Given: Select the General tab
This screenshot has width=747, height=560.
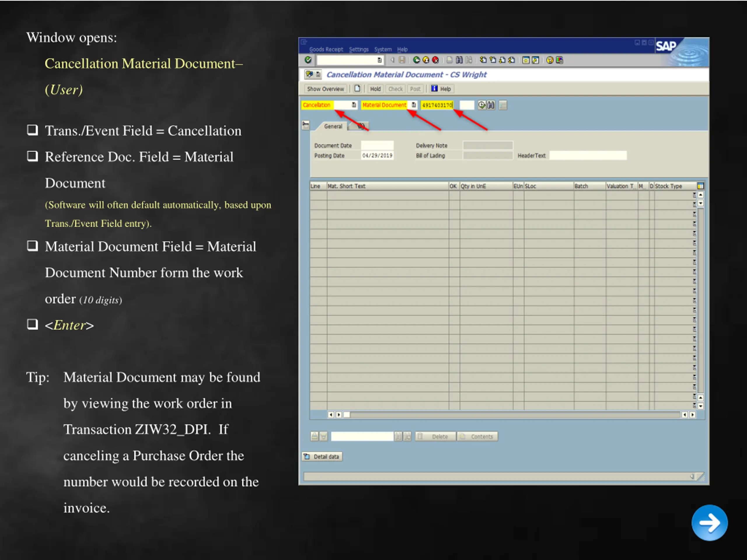Looking at the screenshot, I should 333,126.
